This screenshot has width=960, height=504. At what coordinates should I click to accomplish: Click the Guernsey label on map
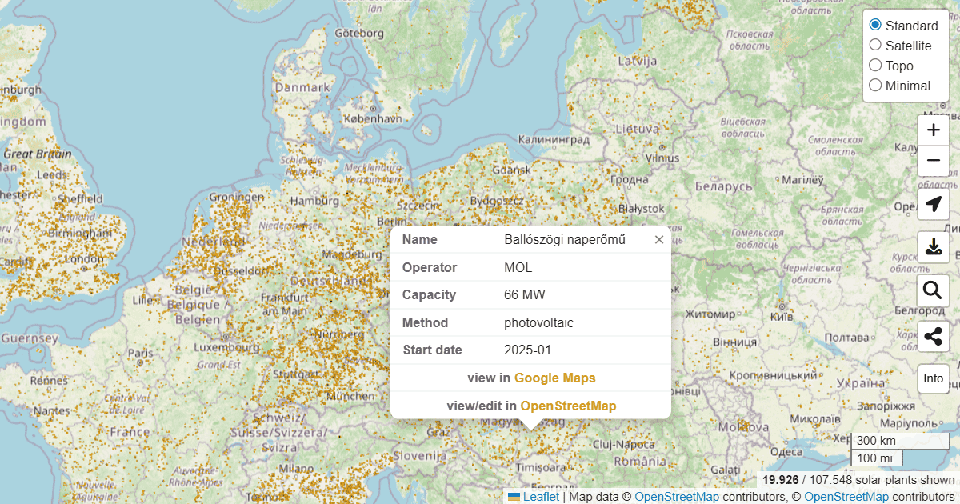tap(29, 338)
